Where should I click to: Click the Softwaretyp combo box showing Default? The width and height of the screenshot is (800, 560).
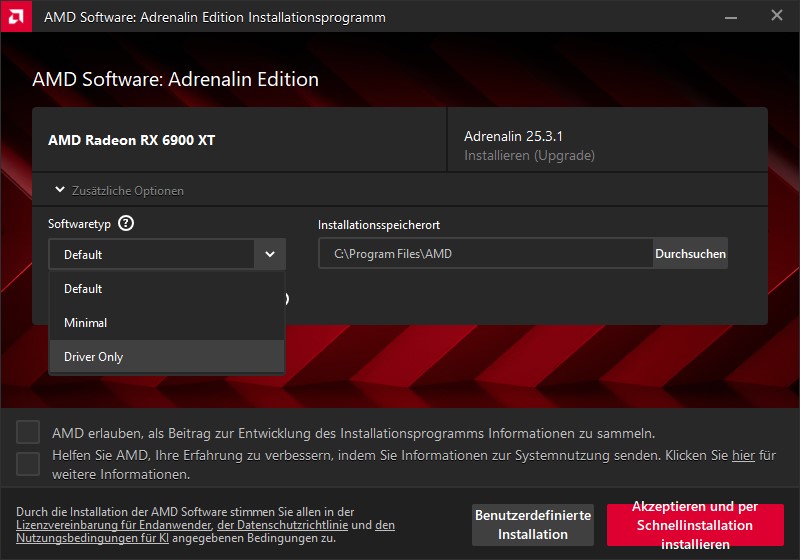point(167,254)
